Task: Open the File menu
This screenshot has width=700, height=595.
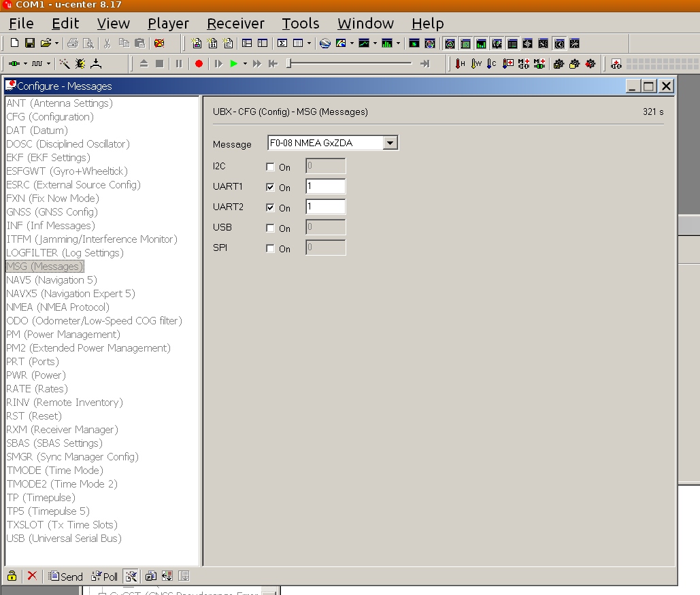Action: point(21,23)
